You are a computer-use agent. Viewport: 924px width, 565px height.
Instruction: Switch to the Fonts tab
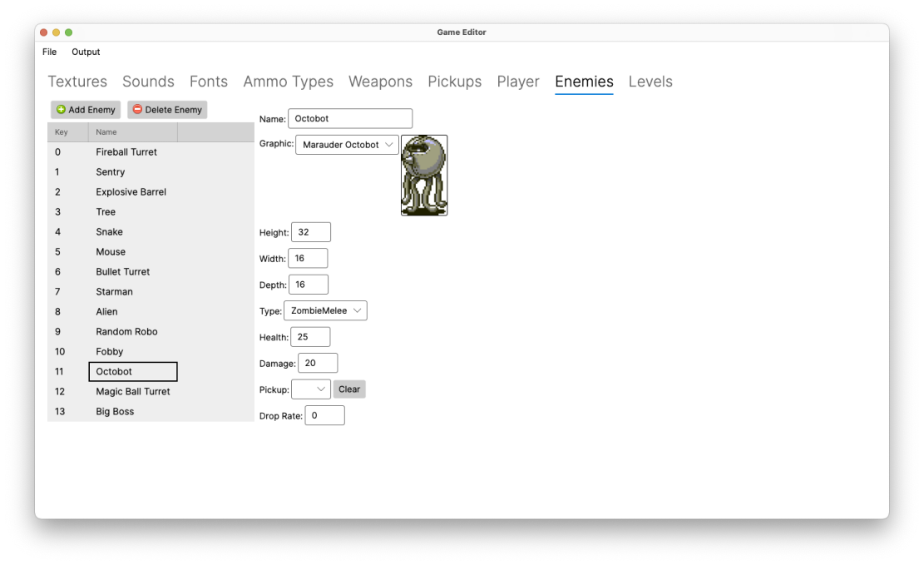(209, 82)
